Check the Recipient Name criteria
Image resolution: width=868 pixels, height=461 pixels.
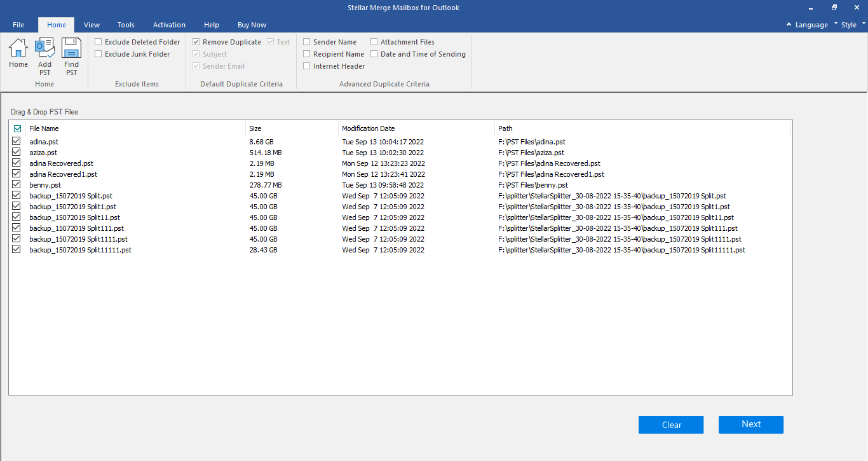pos(307,54)
